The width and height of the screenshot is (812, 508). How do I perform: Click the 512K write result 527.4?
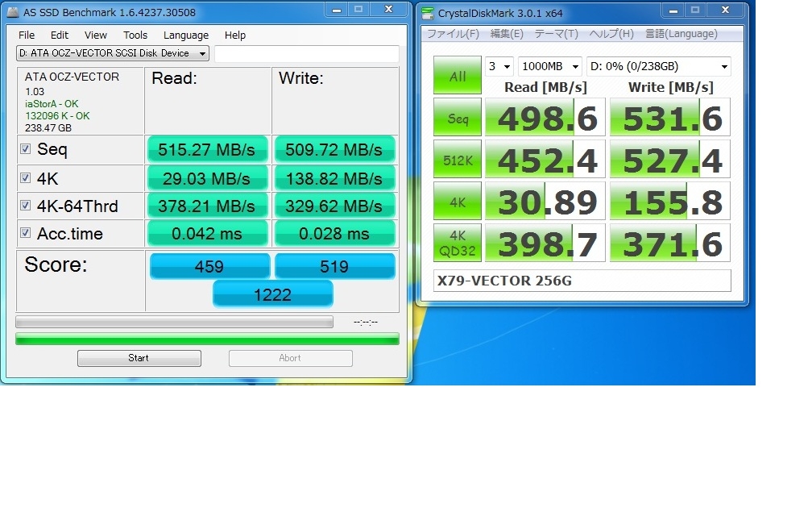click(x=670, y=159)
